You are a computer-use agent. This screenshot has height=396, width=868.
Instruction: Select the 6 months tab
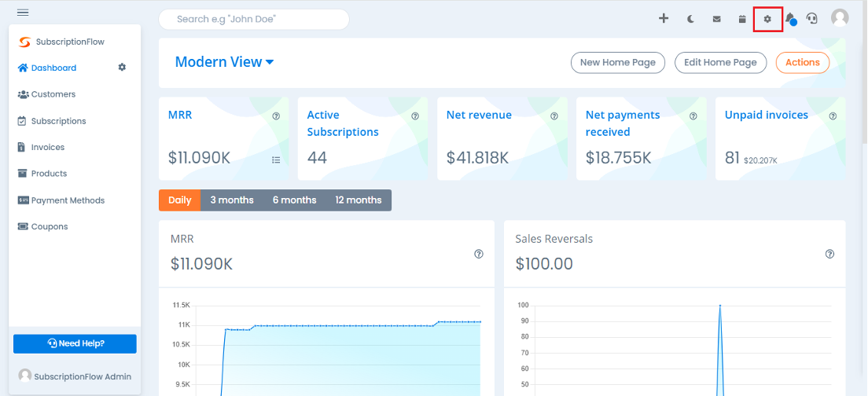point(295,200)
